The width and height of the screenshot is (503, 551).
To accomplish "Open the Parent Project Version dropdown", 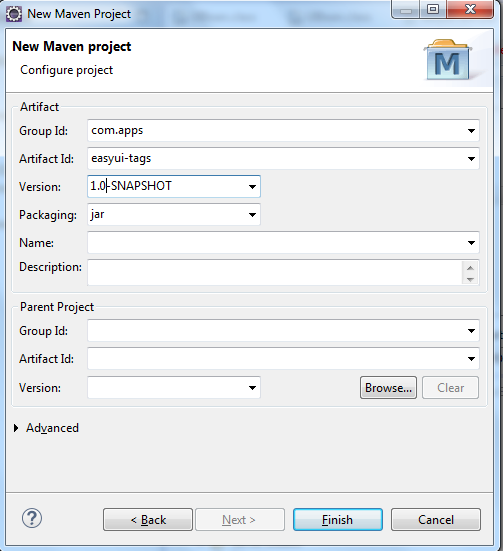I will coord(252,388).
